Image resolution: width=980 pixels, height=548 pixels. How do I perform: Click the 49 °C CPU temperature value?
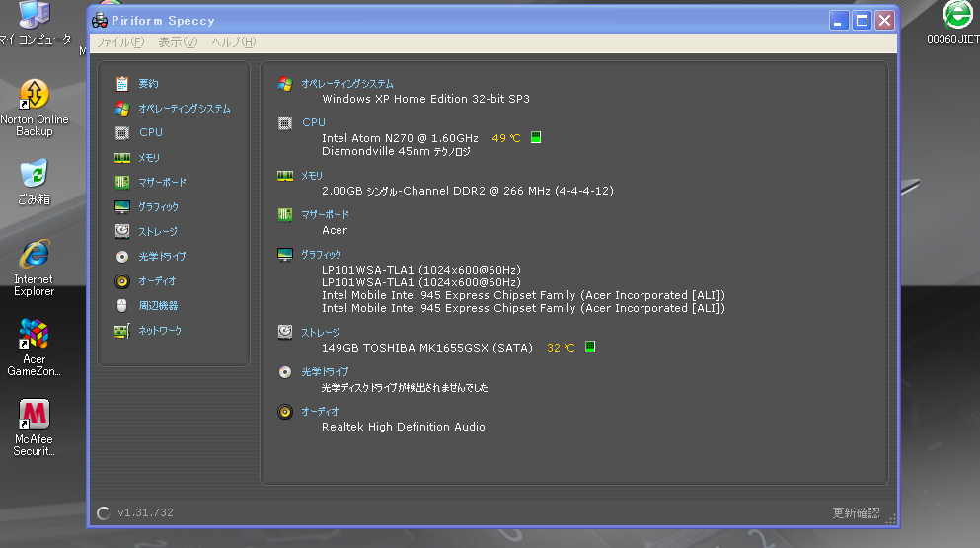[506, 138]
